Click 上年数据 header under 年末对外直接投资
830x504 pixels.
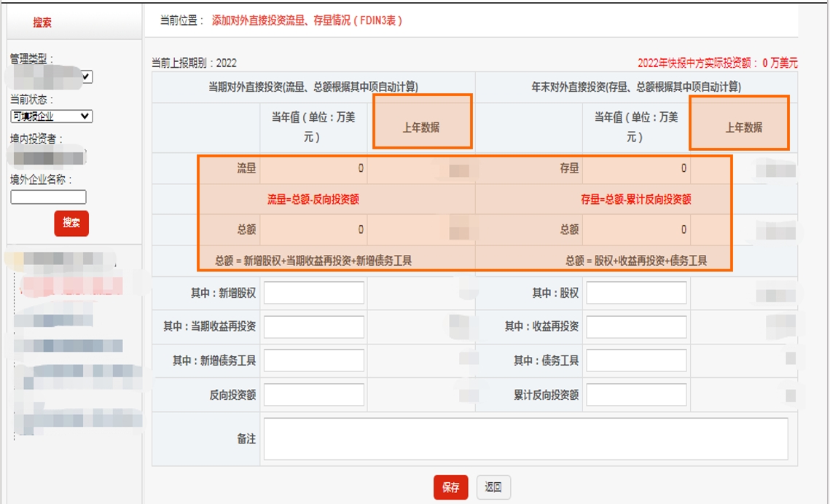click(x=743, y=127)
